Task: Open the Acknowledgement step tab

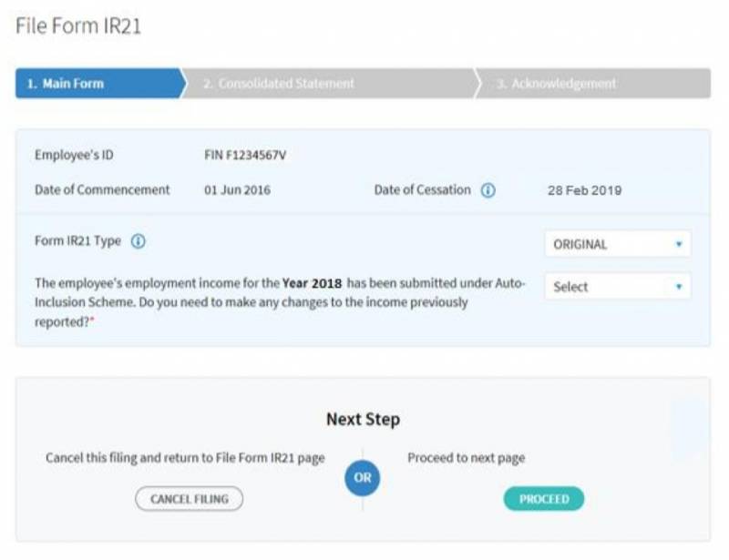Action: (590, 84)
